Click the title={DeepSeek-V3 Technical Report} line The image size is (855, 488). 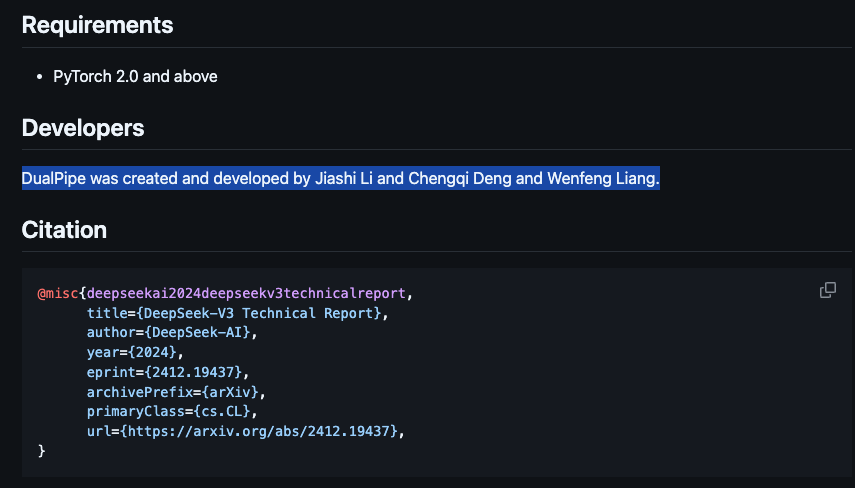coord(237,313)
